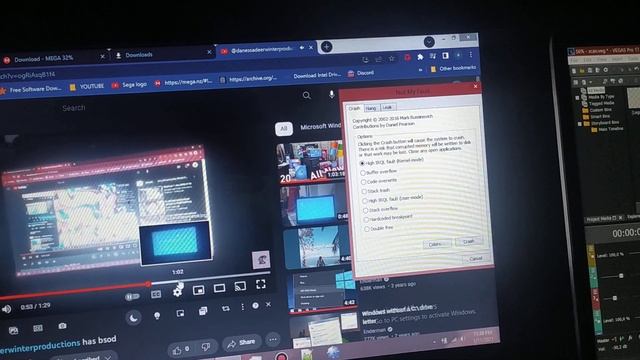Click the loop repeat icon below player
640x360 pixels.
coord(225,309)
